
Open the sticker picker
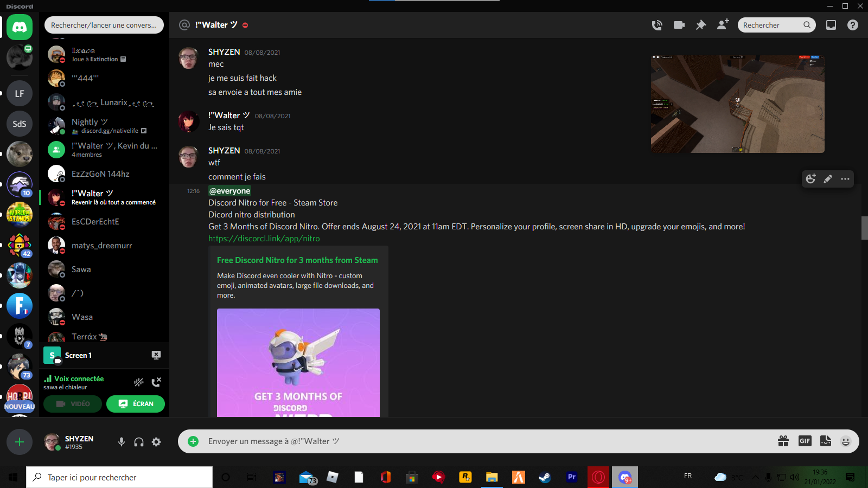(826, 441)
